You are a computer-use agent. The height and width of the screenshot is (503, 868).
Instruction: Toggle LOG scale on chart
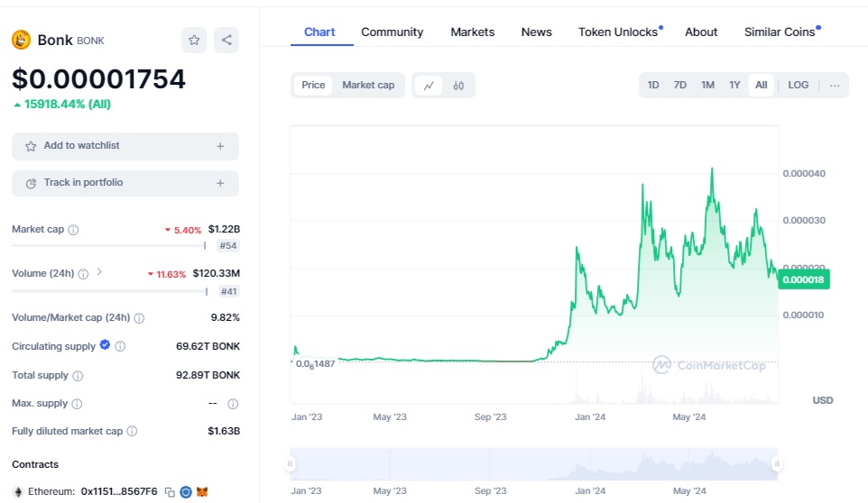click(798, 85)
